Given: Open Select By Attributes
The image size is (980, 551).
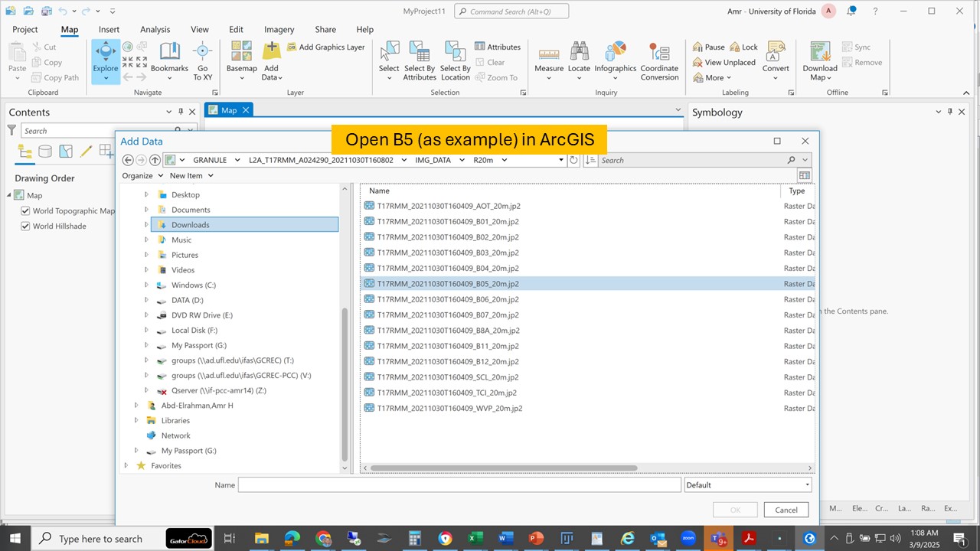Looking at the screenshot, I should pos(420,60).
